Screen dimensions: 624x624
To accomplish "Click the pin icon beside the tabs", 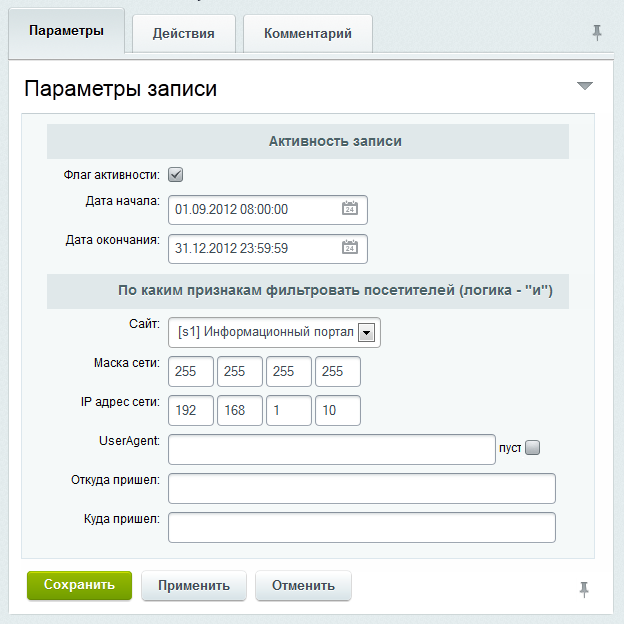I will pos(597,33).
